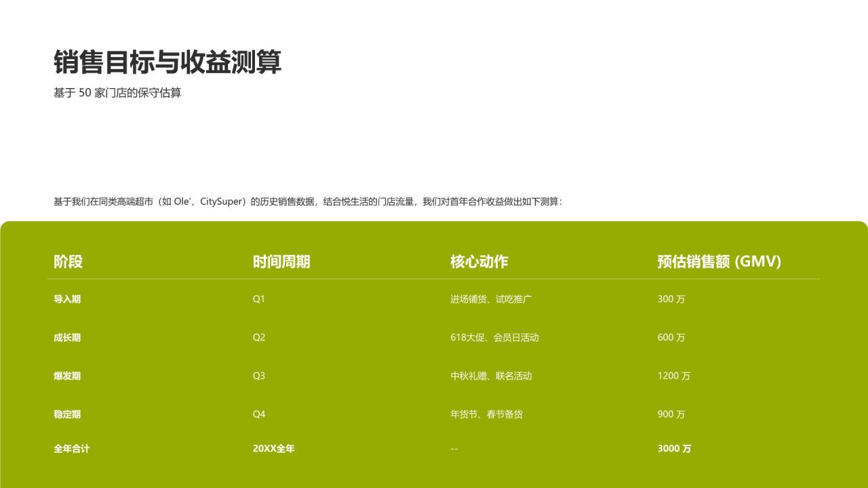Viewport: 868px width, 488px height.
Task: Click the 核心动作 column header
Action: [x=479, y=262]
